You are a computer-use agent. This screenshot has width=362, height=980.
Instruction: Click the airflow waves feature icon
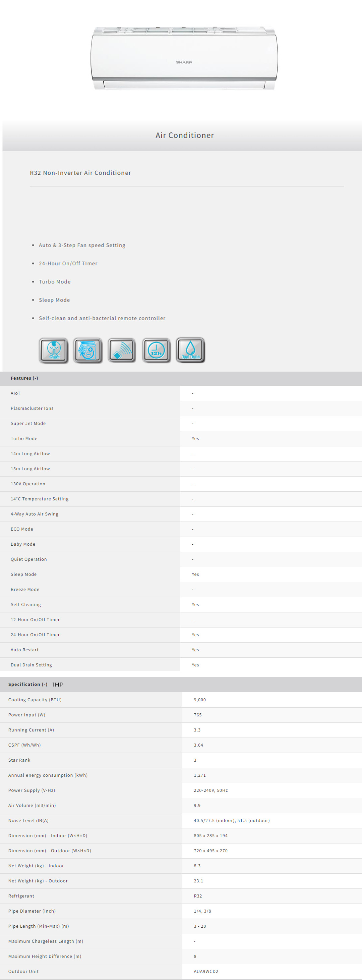coord(122,350)
